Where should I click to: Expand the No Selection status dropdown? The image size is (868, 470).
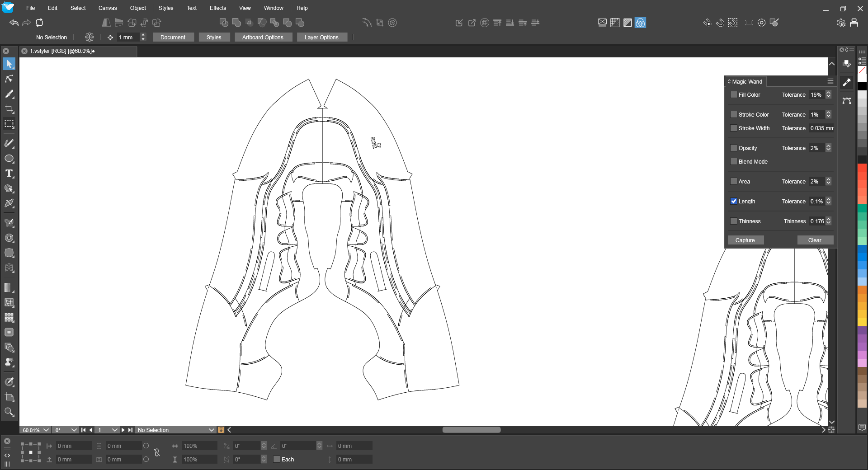(x=211, y=430)
